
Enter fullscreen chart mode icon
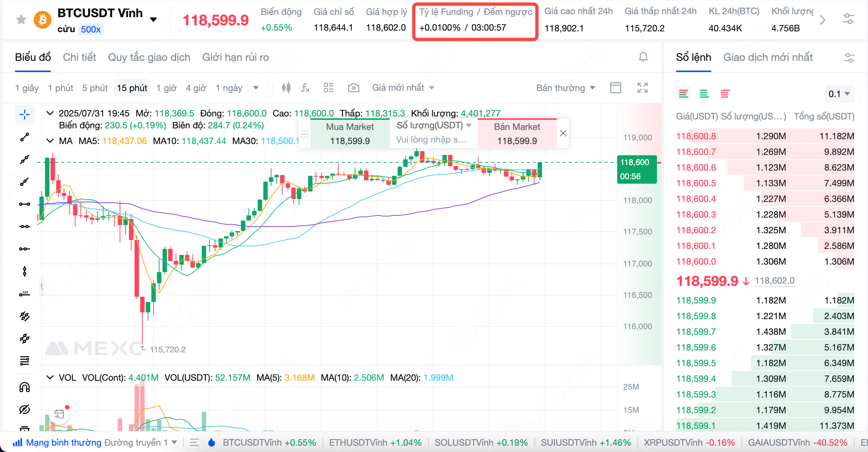(643, 88)
